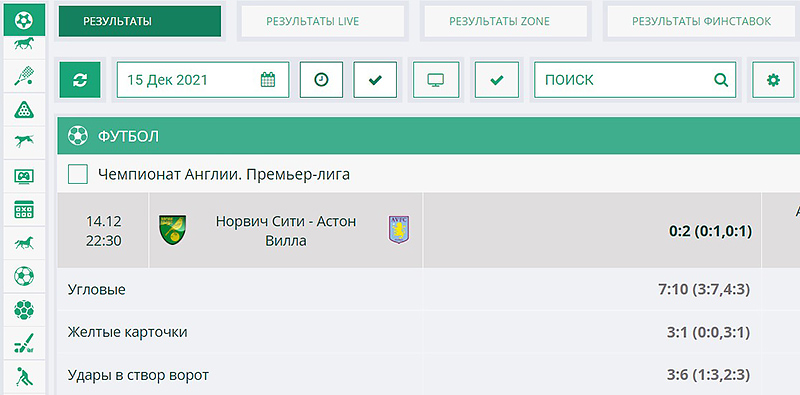
Task: Open the date picker showing 15 Дек 2021
Action: [203, 80]
